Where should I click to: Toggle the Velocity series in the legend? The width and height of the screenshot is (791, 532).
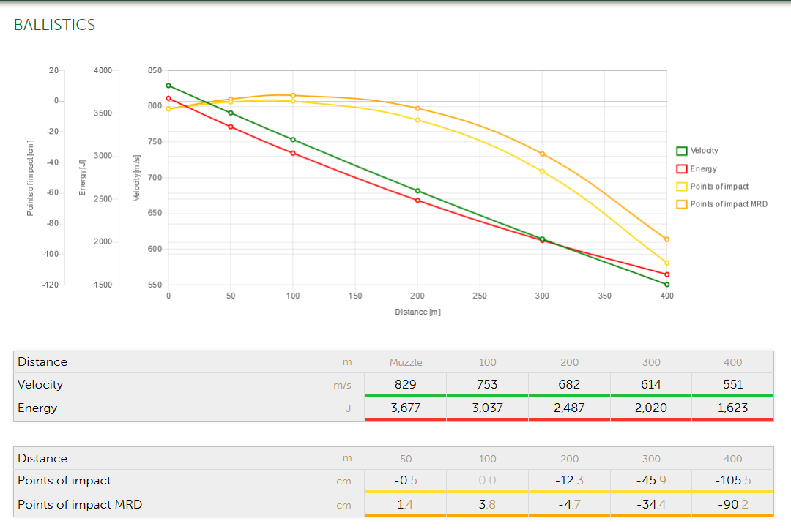click(704, 151)
